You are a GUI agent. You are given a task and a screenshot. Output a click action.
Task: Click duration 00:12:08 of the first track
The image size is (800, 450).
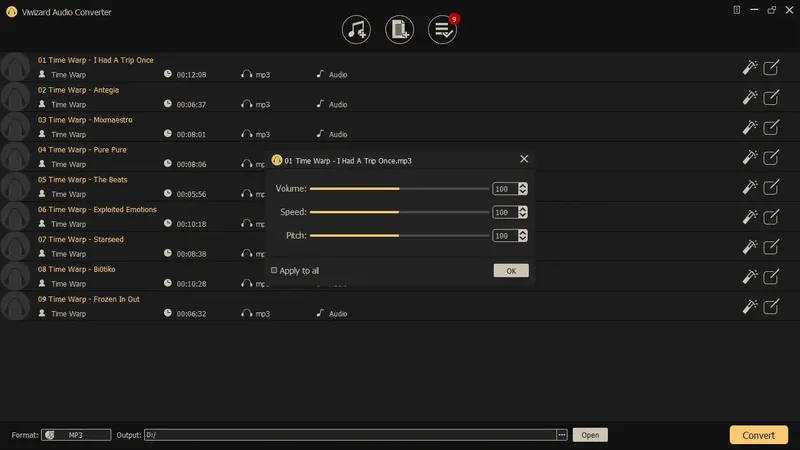click(x=191, y=74)
